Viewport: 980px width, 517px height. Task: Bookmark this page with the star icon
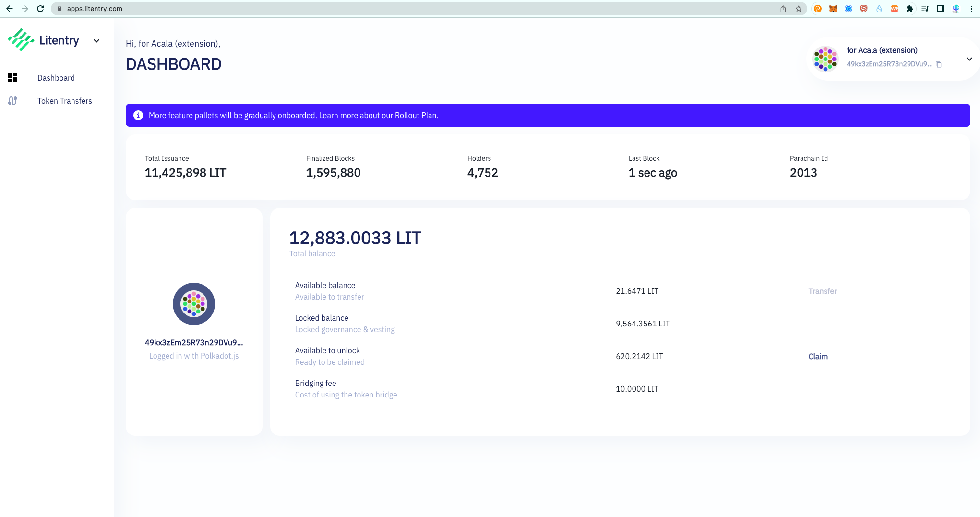tap(799, 9)
